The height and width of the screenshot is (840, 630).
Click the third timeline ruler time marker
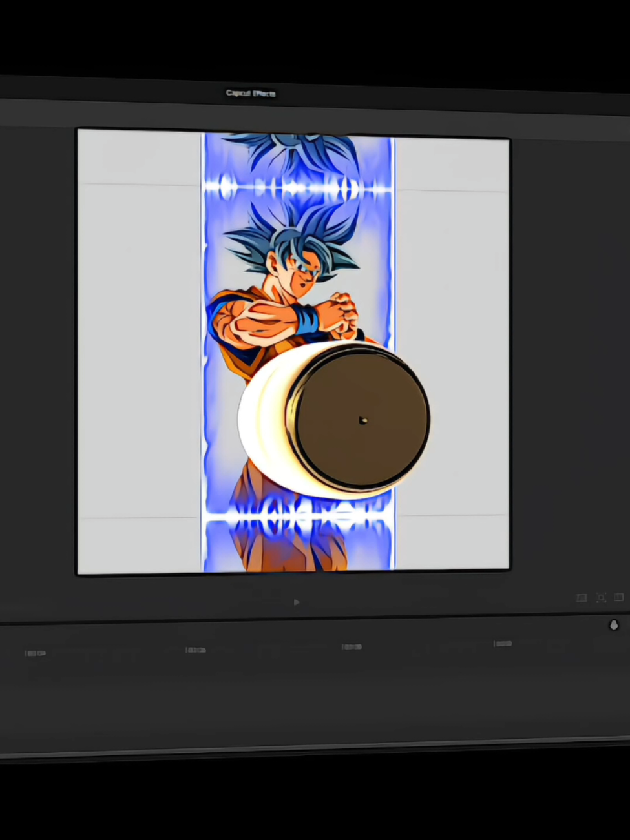click(x=352, y=646)
